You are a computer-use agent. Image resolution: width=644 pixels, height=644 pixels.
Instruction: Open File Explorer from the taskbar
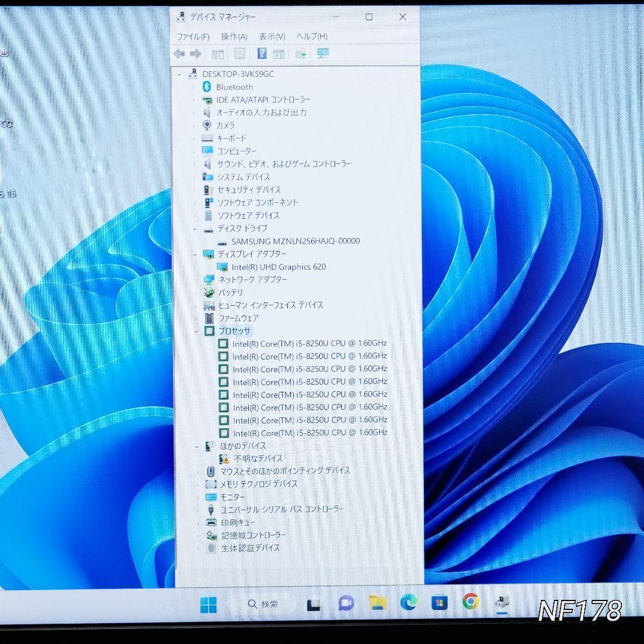[377, 603]
